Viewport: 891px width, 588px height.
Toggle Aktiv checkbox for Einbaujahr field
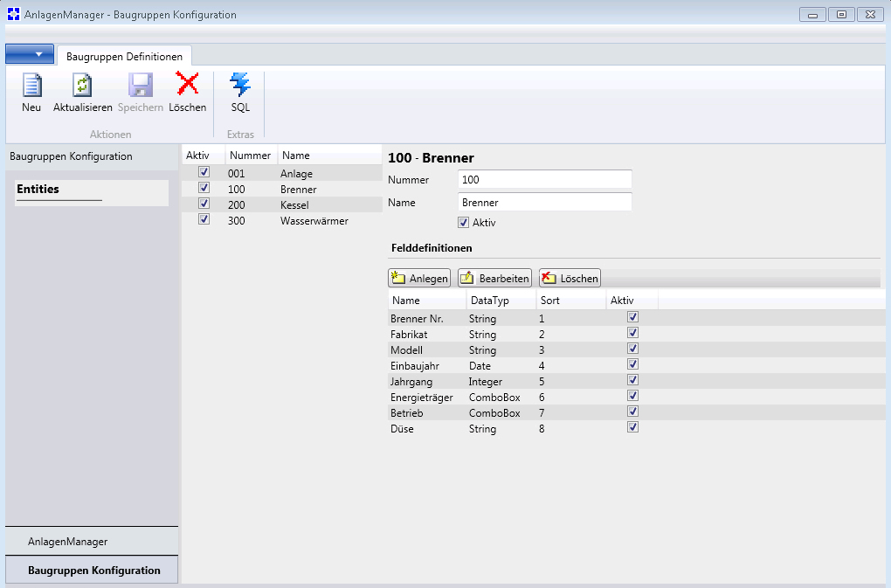tap(633, 364)
